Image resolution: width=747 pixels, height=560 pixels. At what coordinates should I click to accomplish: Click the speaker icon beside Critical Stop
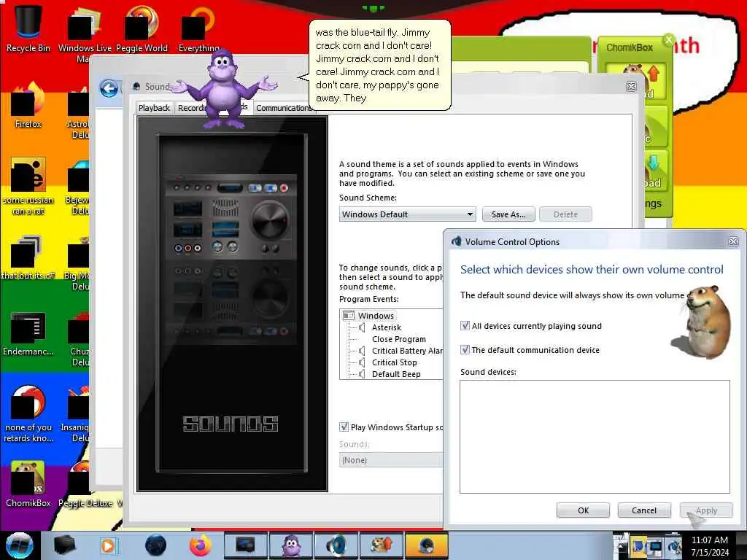[x=362, y=362]
